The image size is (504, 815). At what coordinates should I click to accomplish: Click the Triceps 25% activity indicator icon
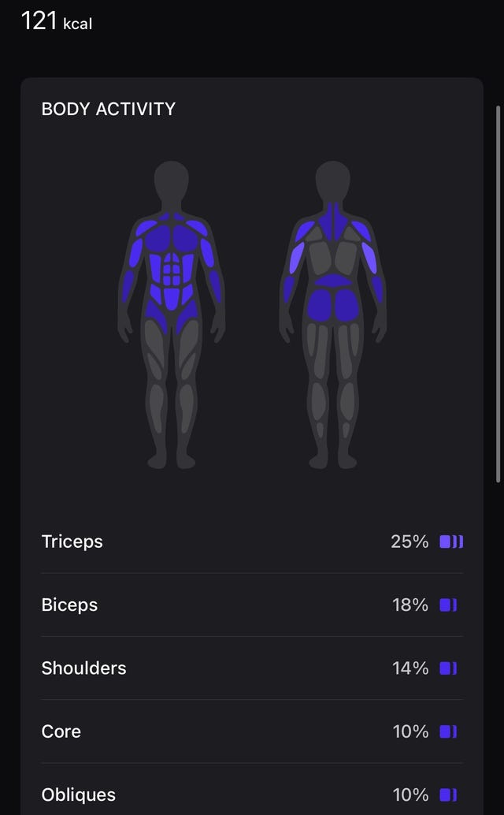tap(451, 542)
